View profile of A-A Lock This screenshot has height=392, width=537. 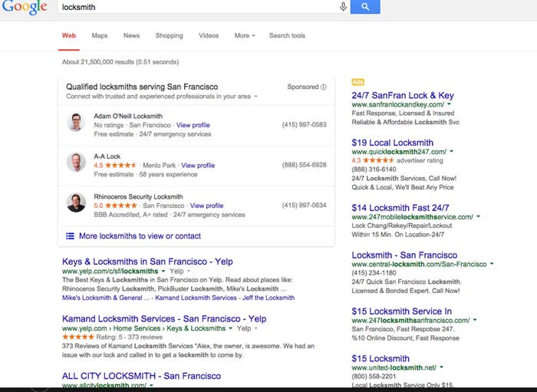198,166
